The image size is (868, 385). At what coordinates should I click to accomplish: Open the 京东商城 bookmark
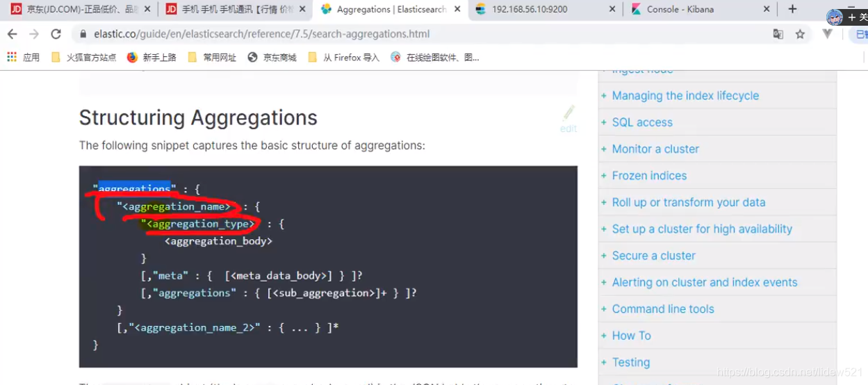click(272, 58)
